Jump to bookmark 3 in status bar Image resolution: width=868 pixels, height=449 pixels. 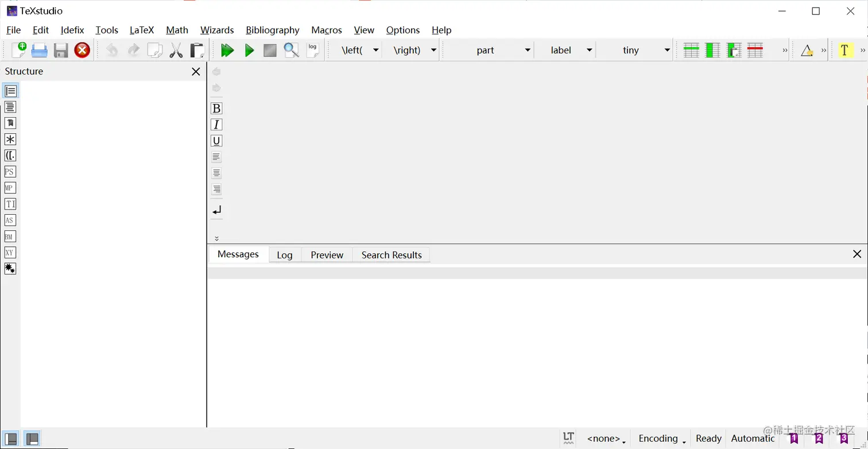click(x=844, y=439)
